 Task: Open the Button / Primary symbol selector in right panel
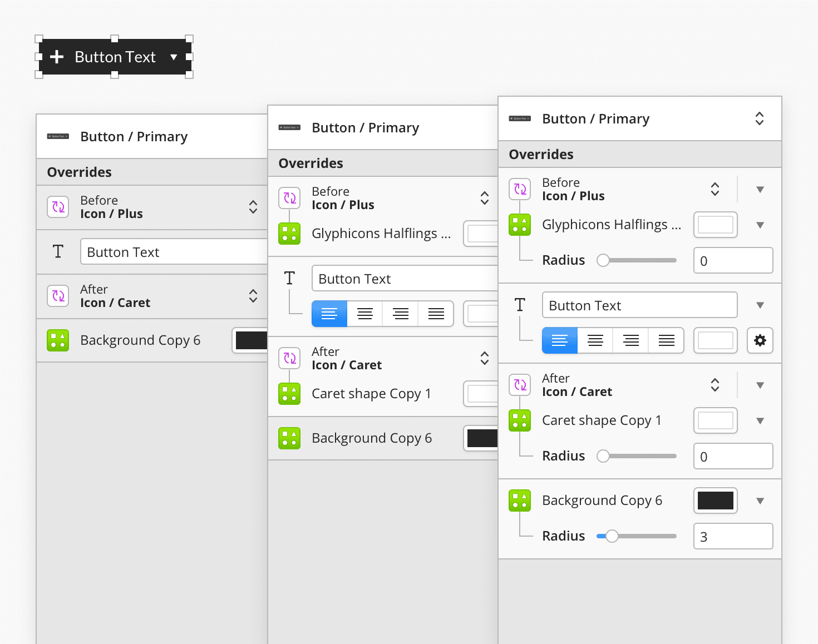tap(759, 118)
